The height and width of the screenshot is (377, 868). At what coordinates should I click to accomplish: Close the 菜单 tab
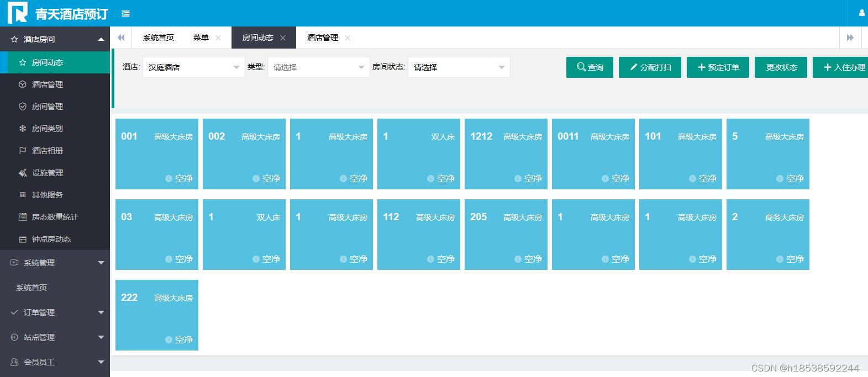coord(218,38)
